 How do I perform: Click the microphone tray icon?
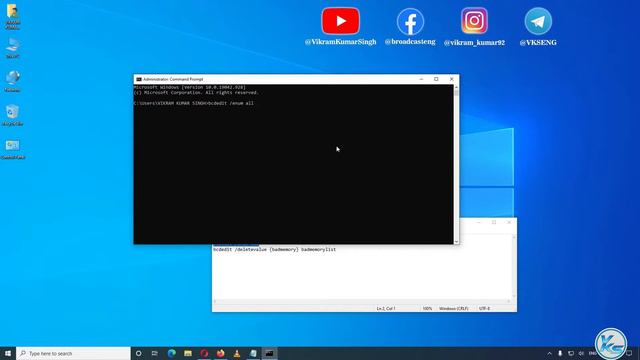pyautogui.click(x=560, y=353)
